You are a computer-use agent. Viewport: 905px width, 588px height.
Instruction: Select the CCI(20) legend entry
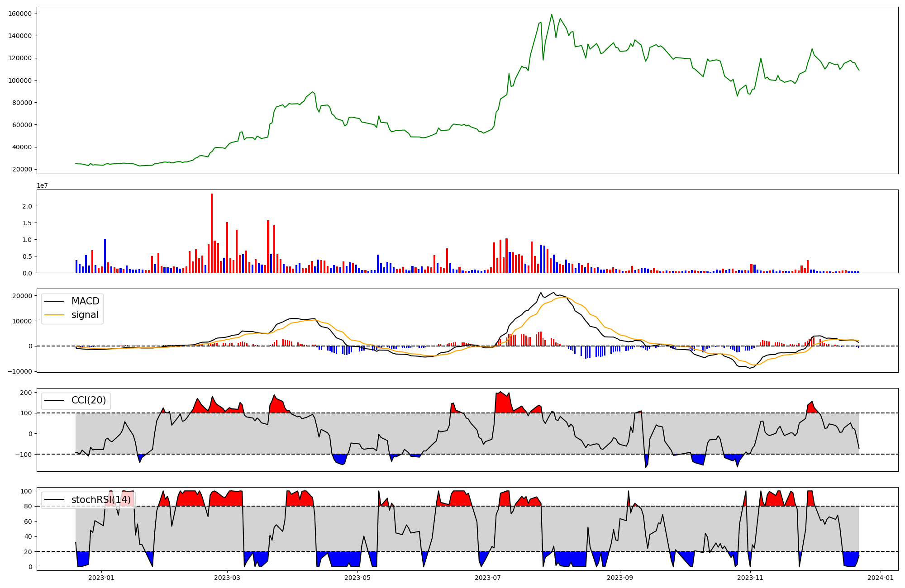point(88,400)
